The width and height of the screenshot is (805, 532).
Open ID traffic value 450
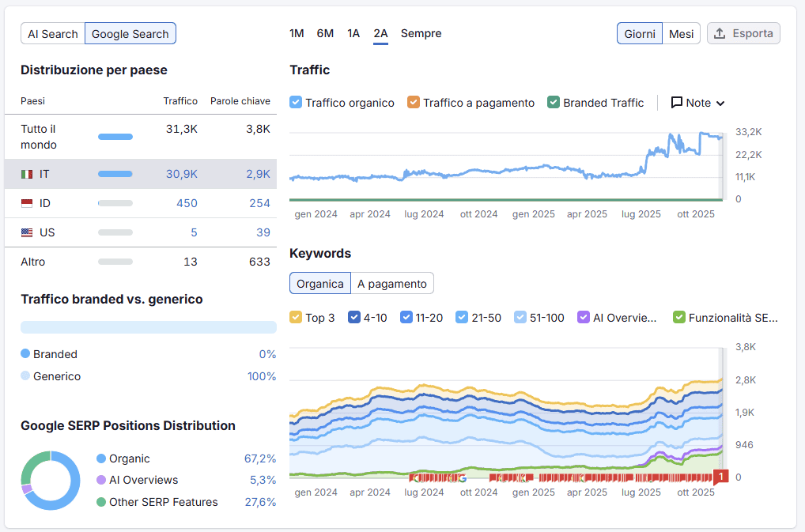pos(187,204)
